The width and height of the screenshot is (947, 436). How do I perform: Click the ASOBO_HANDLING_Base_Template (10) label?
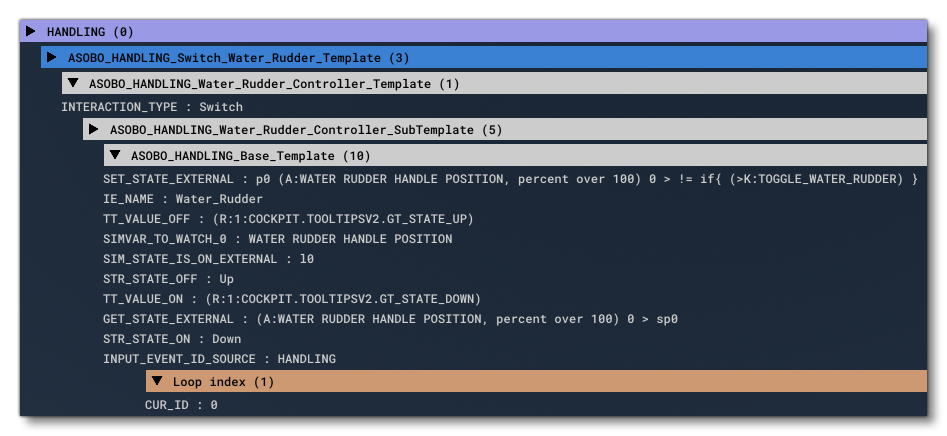[x=250, y=156]
